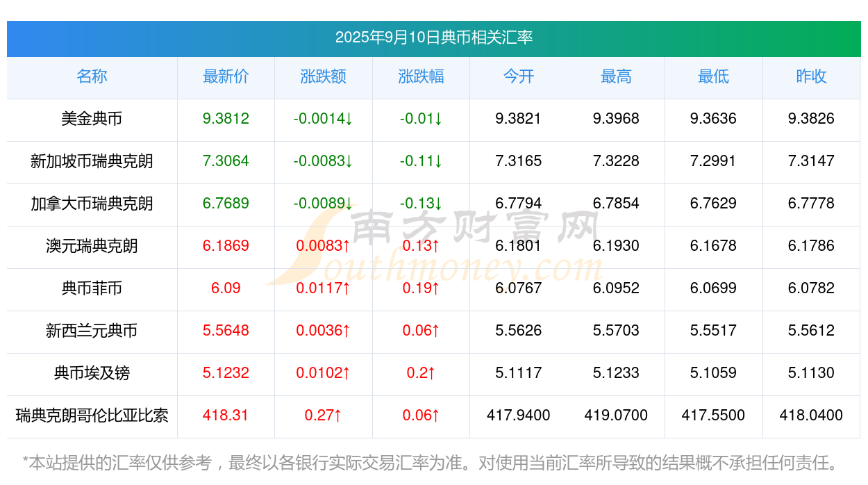
Task: Select latest price 7.3064
Action: tap(226, 161)
